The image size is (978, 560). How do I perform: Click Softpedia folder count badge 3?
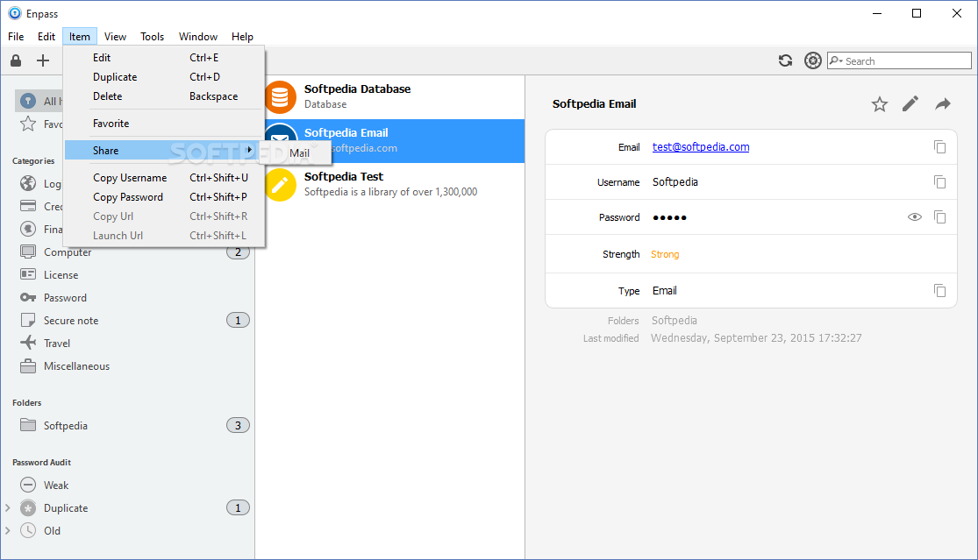coord(238,425)
